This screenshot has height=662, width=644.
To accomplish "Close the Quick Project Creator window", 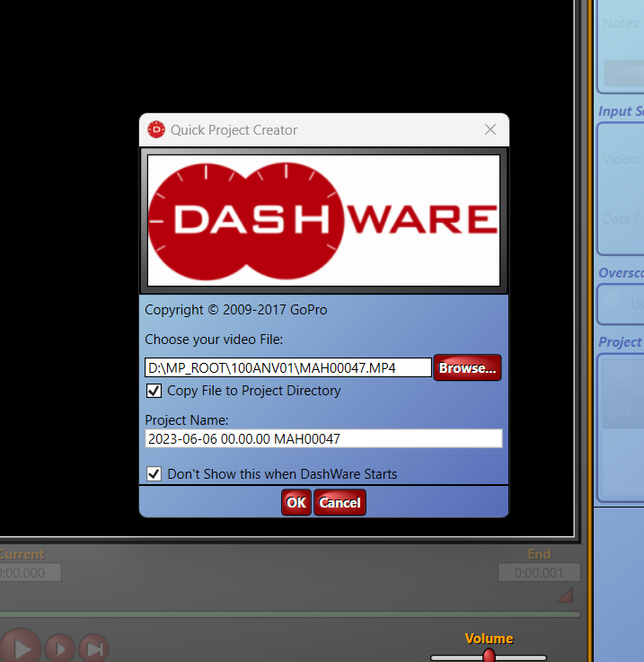I will (490, 129).
